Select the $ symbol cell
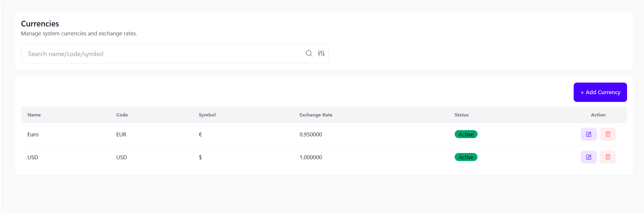644x213 pixels. point(200,157)
